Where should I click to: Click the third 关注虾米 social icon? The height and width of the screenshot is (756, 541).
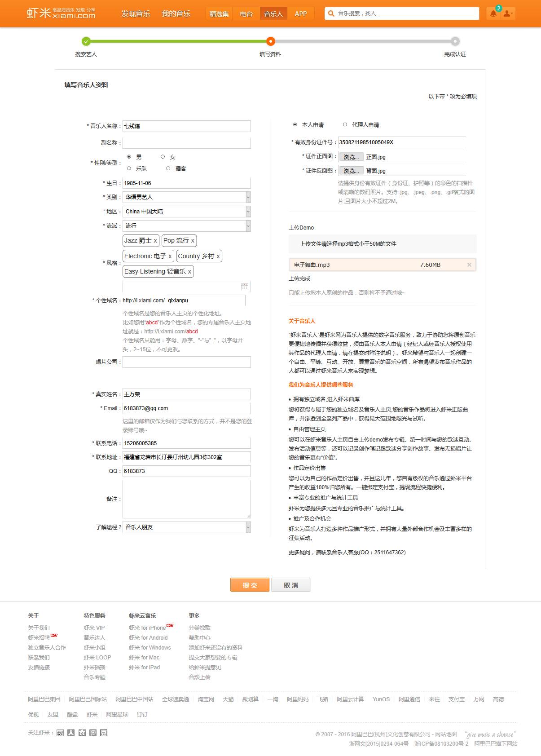click(82, 733)
